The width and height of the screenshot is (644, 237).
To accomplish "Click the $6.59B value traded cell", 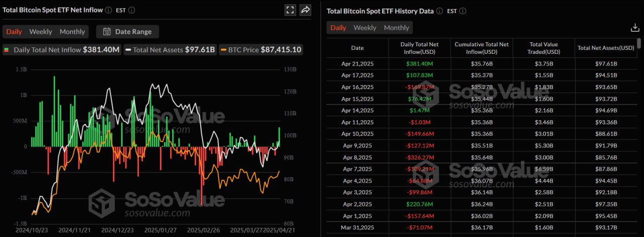I will point(544,169).
